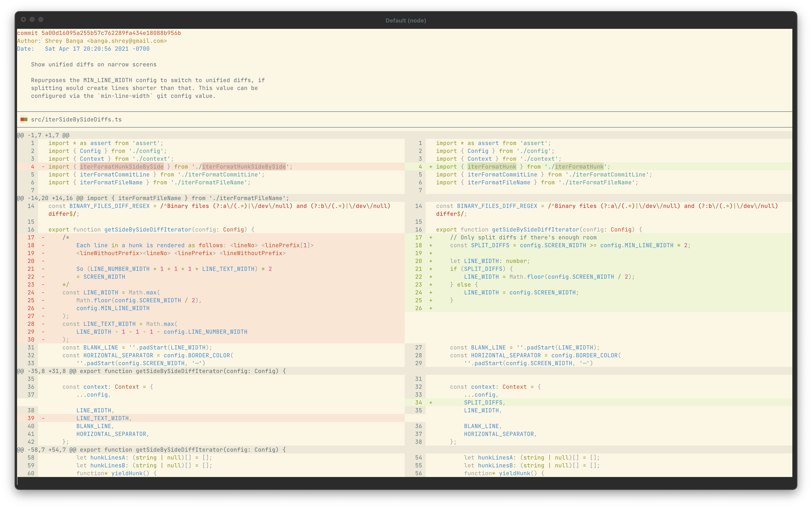Click the horizontal separator line under the commit message

403,111
